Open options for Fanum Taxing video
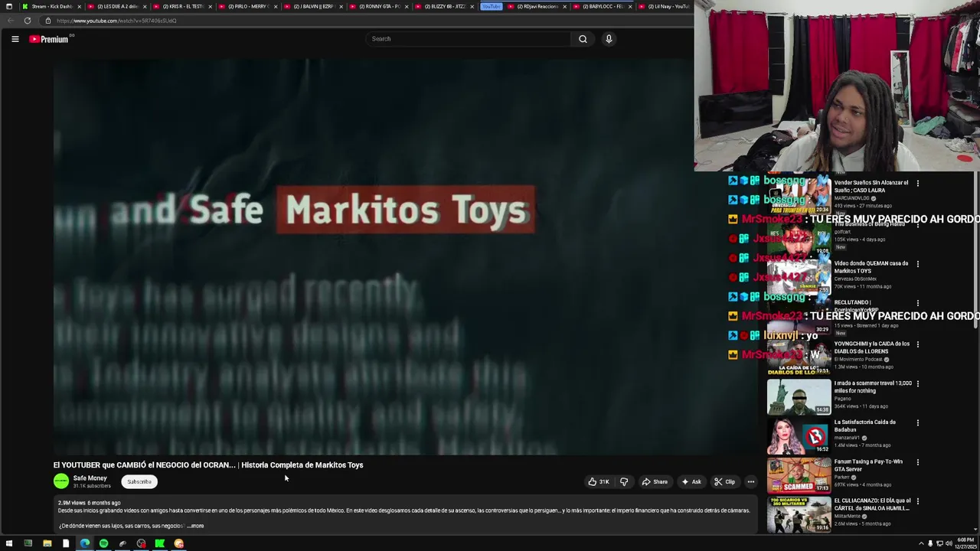 click(917, 462)
